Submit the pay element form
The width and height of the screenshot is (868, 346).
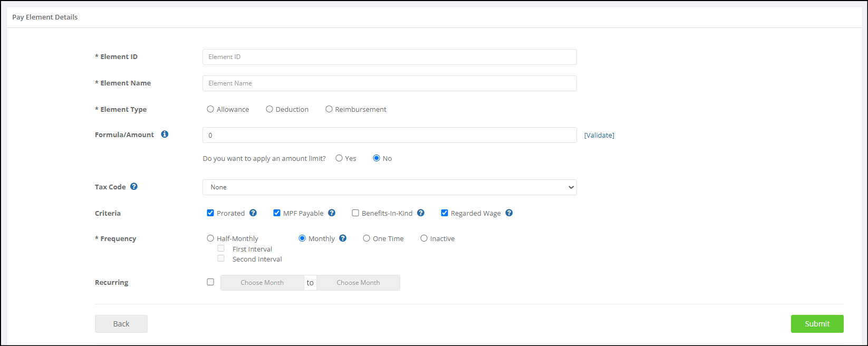pos(817,324)
